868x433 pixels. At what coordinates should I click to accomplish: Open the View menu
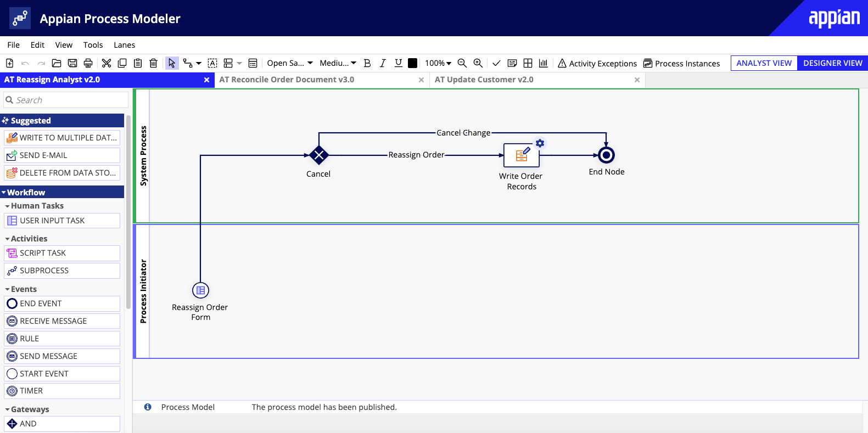click(x=64, y=45)
